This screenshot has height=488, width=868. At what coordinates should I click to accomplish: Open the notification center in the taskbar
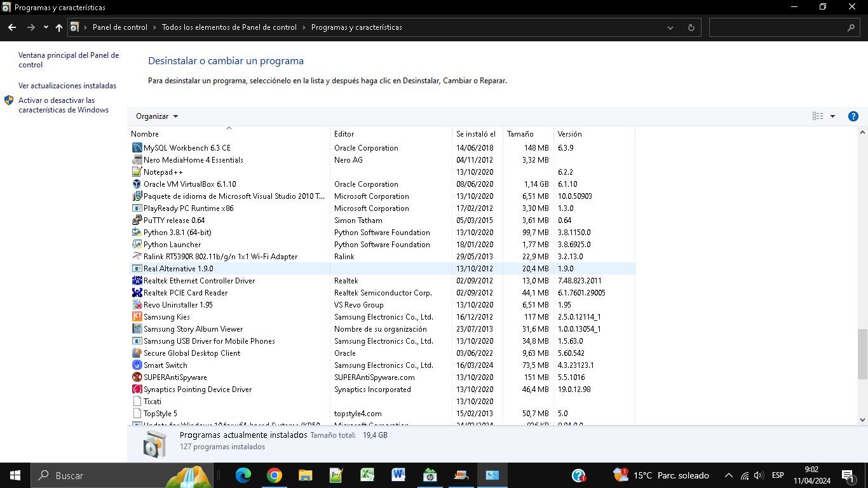[848, 475]
